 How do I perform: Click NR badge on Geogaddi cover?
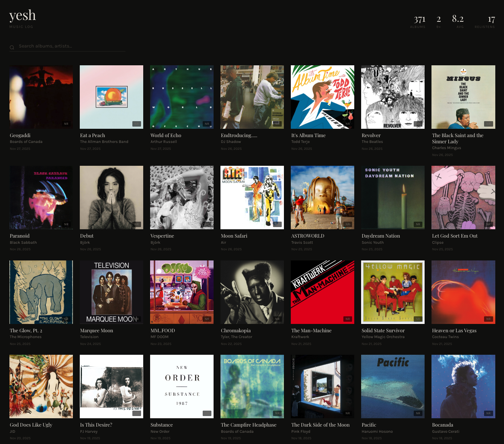coord(66,124)
